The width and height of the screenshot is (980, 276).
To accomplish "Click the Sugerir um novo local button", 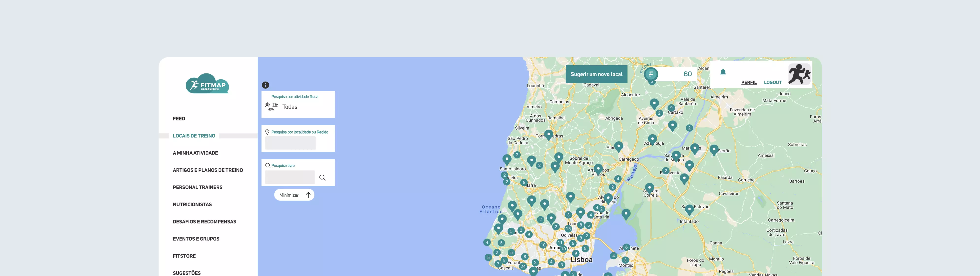I will (596, 74).
